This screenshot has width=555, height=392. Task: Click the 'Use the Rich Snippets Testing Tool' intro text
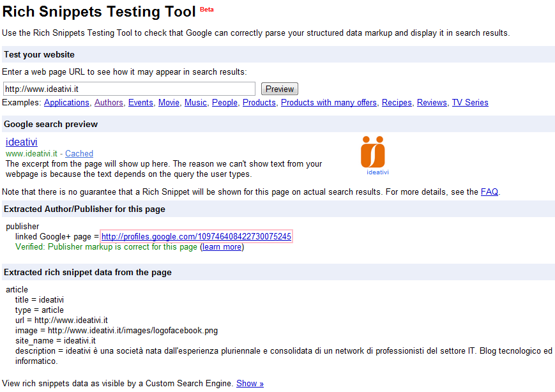coord(256,33)
